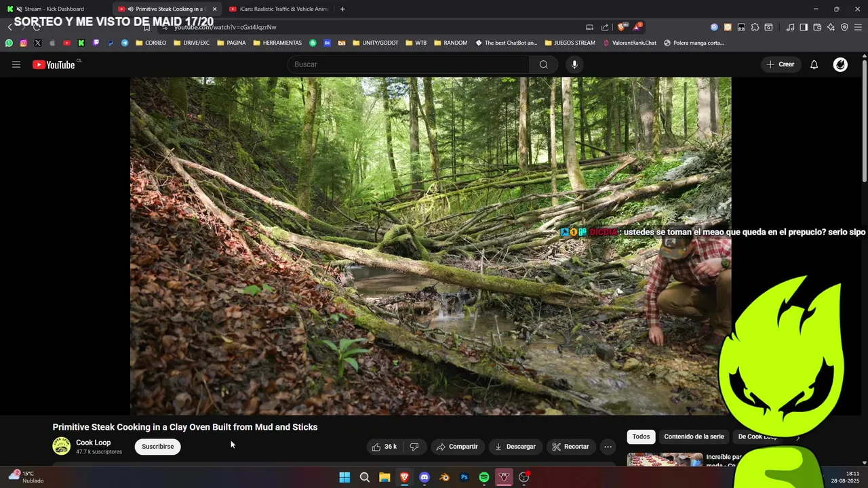Open the X (Twitter) bookmark
The width and height of the screenshot is (868, 488).
pos(37,43)
